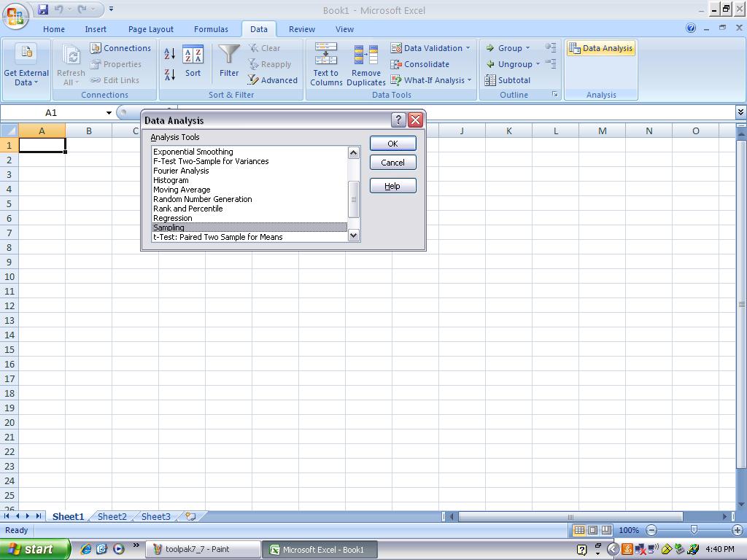This screenshot has height=560, width=747.
Task: Cancel the Data Analysis dialog
Action: pyautogui.click(x=392, y=163)
